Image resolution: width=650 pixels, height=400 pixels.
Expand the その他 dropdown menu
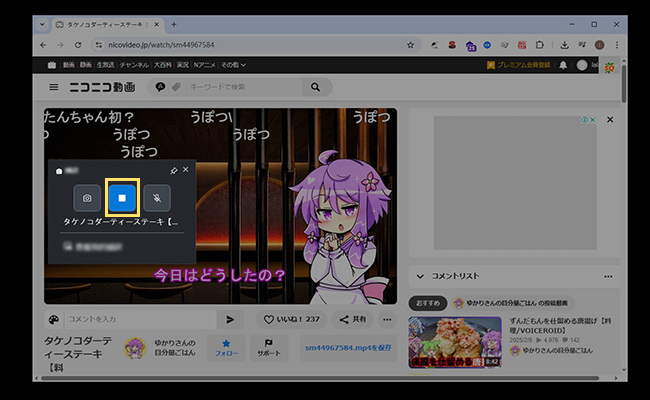233,65
